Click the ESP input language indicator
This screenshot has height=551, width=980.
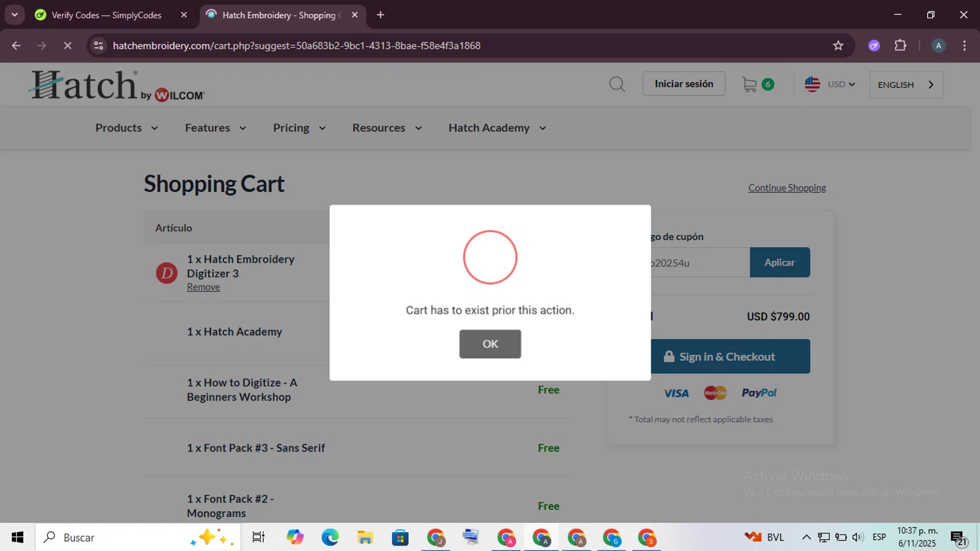[x=879, y=537]
